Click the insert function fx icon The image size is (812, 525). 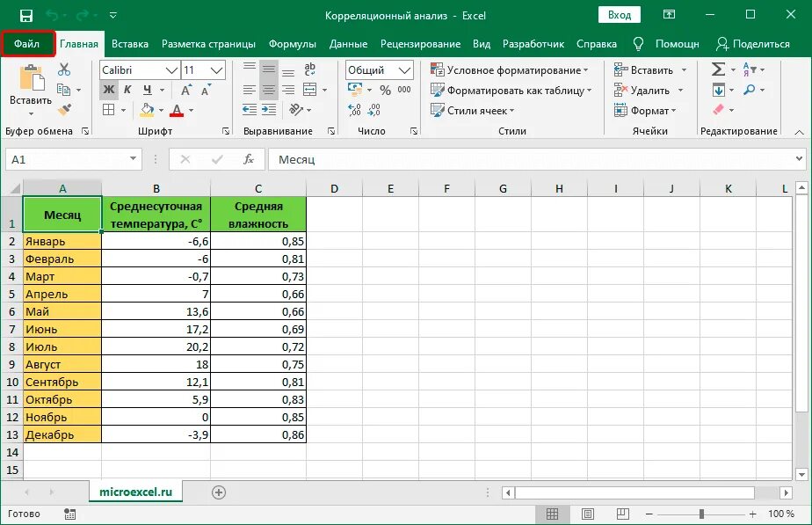point(249,159)
